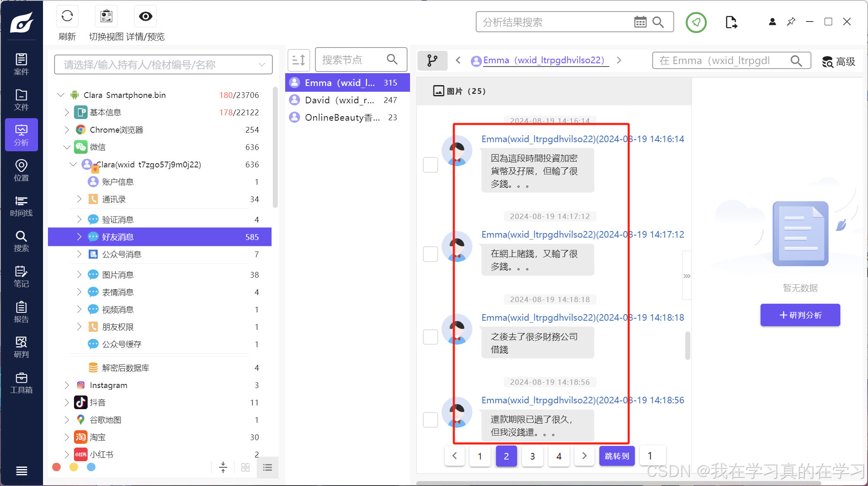This screenshot has width=868, height=486.
Task: Click the calendar icon in the search box
Action: click(640, 22)
